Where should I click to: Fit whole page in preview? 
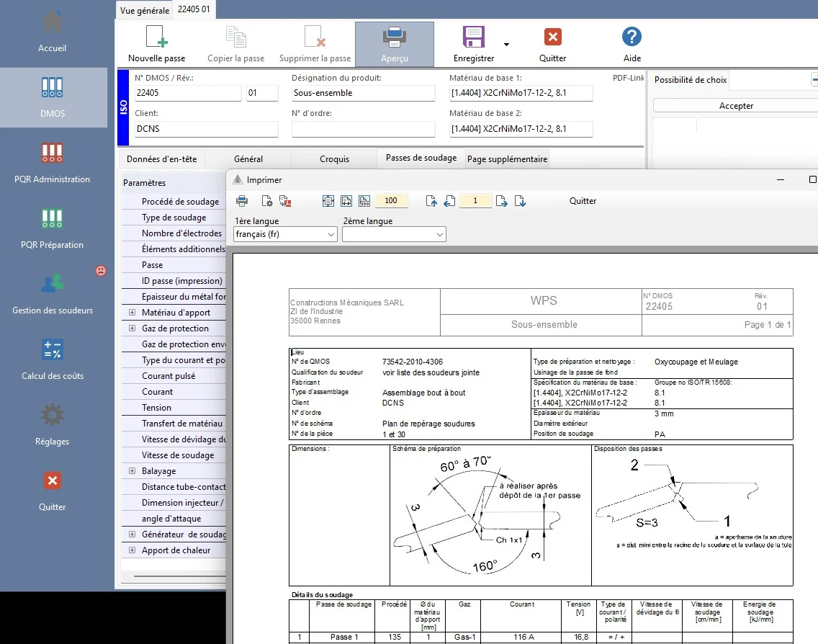(x=328, y=201)
